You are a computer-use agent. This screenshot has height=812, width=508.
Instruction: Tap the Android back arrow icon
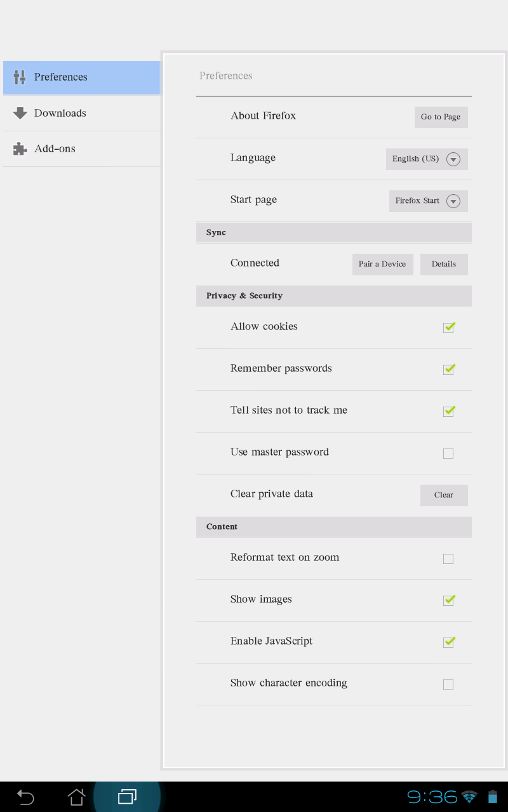[25, 797]
